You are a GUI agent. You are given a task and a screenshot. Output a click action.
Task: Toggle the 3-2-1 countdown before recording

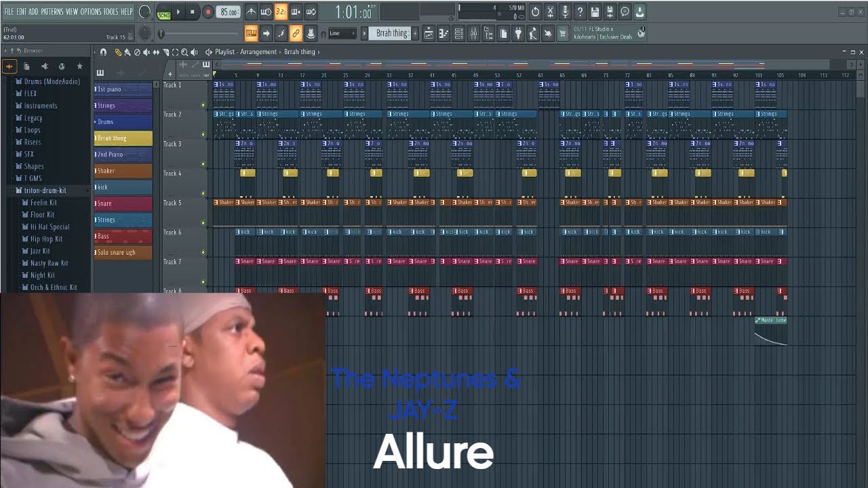(281, 12)
